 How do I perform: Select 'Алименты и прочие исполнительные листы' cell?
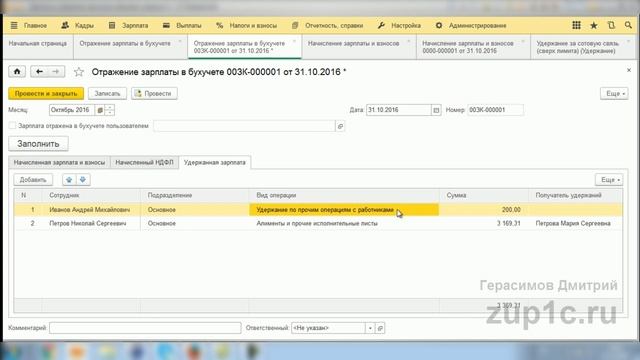344,223
